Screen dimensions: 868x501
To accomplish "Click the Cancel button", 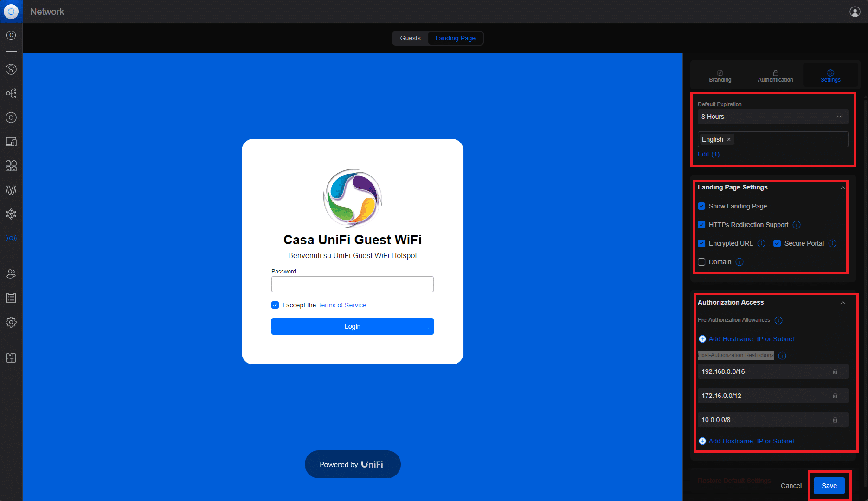I will tap(791, 486).
